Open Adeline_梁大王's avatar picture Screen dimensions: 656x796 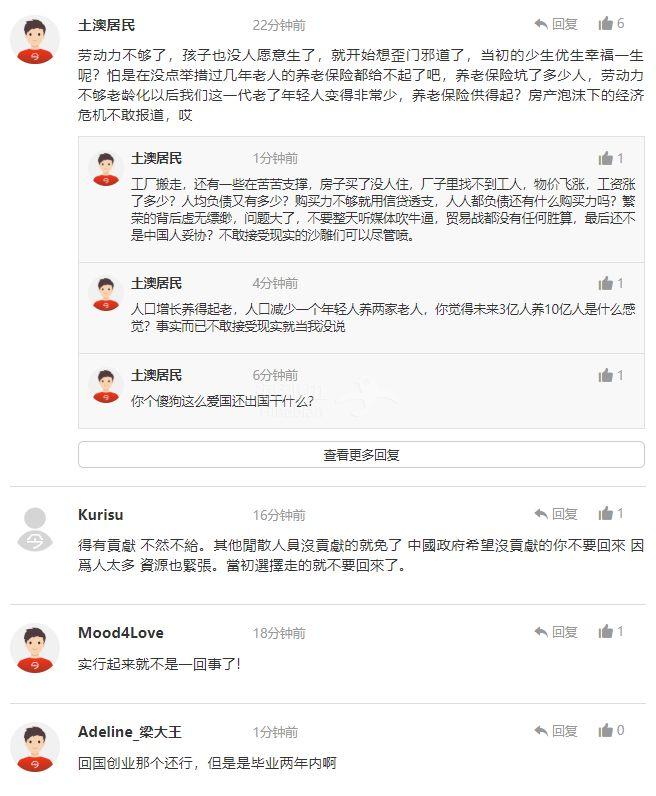pyautogui.click(x=35, y=747)
